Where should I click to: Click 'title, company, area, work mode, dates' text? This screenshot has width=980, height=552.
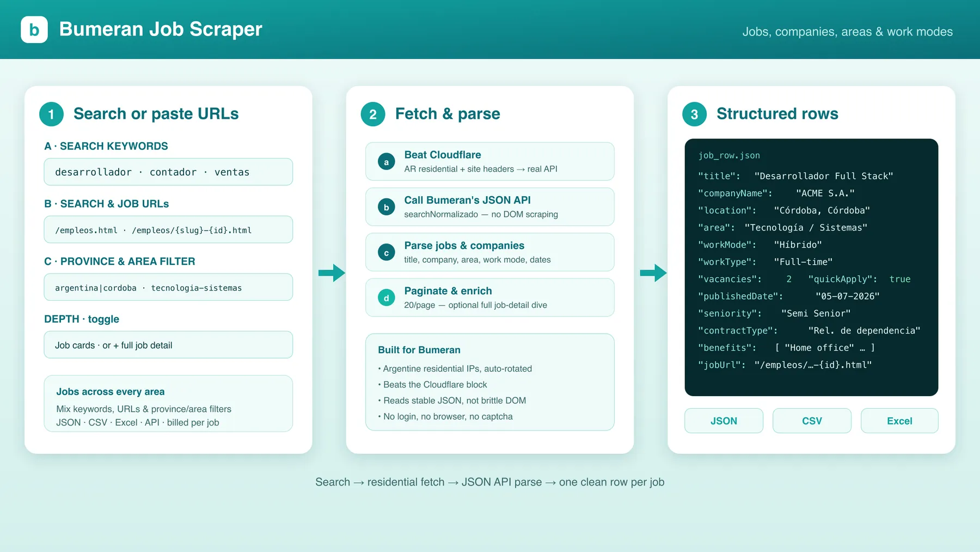(x=477, y=259)
